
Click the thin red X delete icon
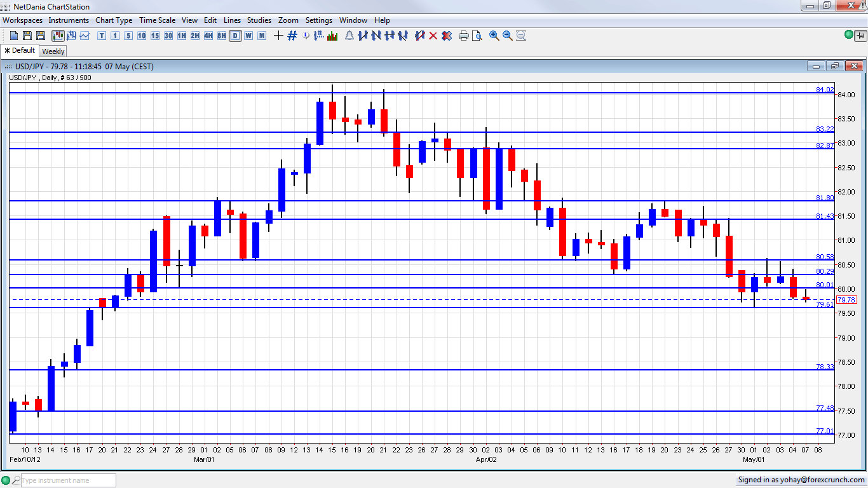point(433,36)
